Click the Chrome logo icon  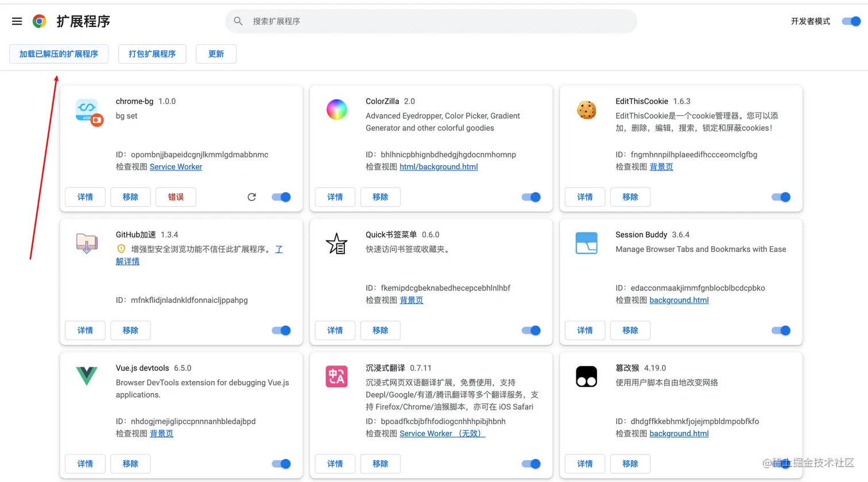pos(39,21)
